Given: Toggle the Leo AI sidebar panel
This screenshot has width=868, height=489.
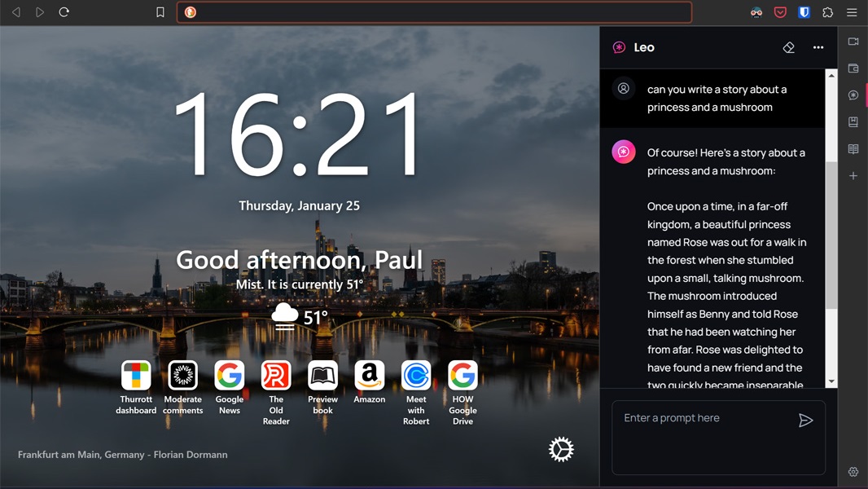Looking at the screenshot, I should point(853,95).
